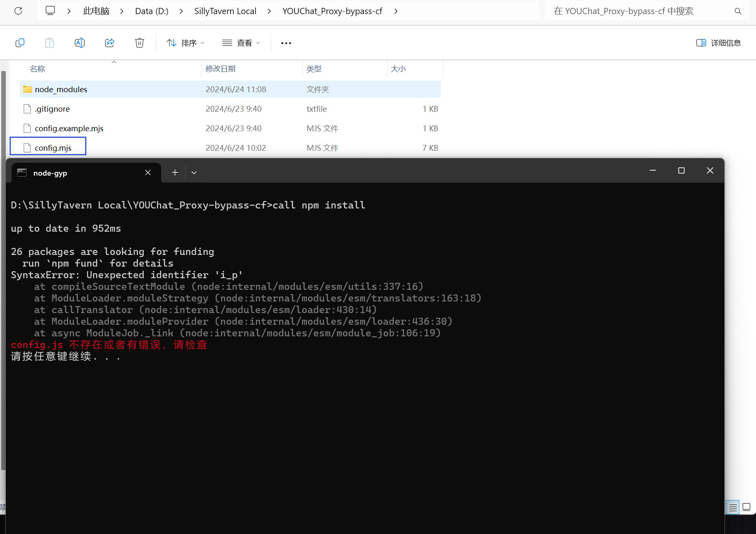Select the node-gyp terminal tab

coord(79,173)
